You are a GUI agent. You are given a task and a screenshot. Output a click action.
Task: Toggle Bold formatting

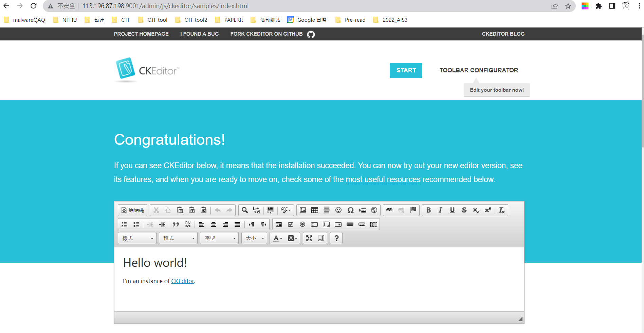[x=428, y=210]
